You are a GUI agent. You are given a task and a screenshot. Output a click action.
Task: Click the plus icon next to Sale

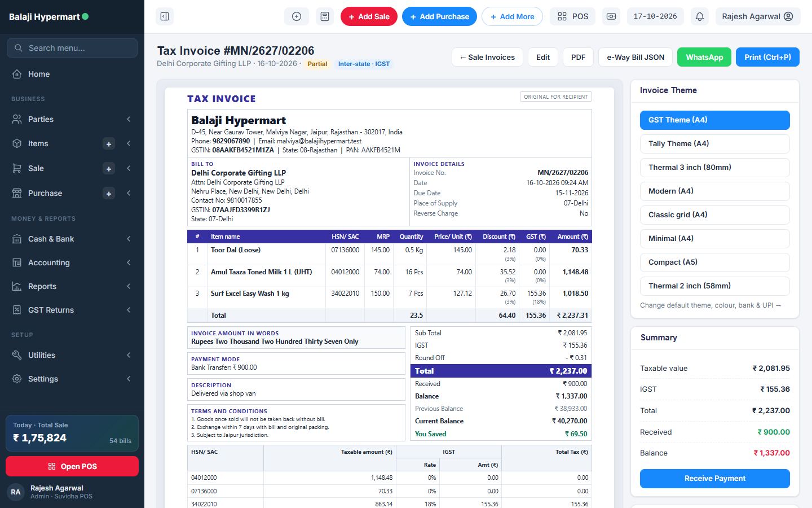[x=109, y=169]
